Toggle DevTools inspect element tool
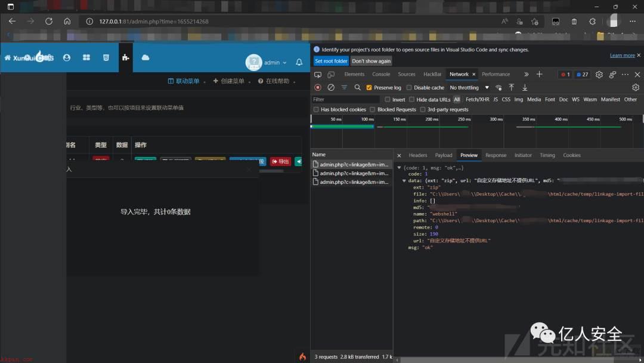Screen dimensions: 644x363 click(318, 75)
